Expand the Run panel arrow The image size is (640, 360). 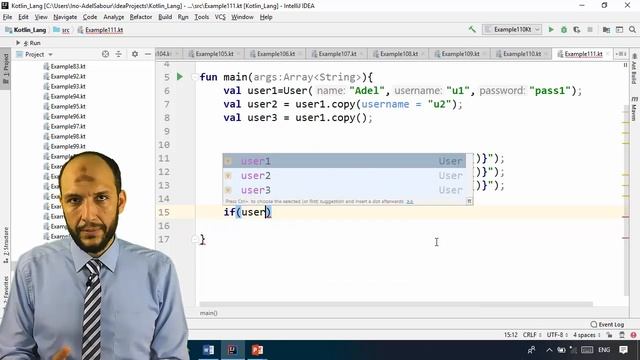(18, 42)
